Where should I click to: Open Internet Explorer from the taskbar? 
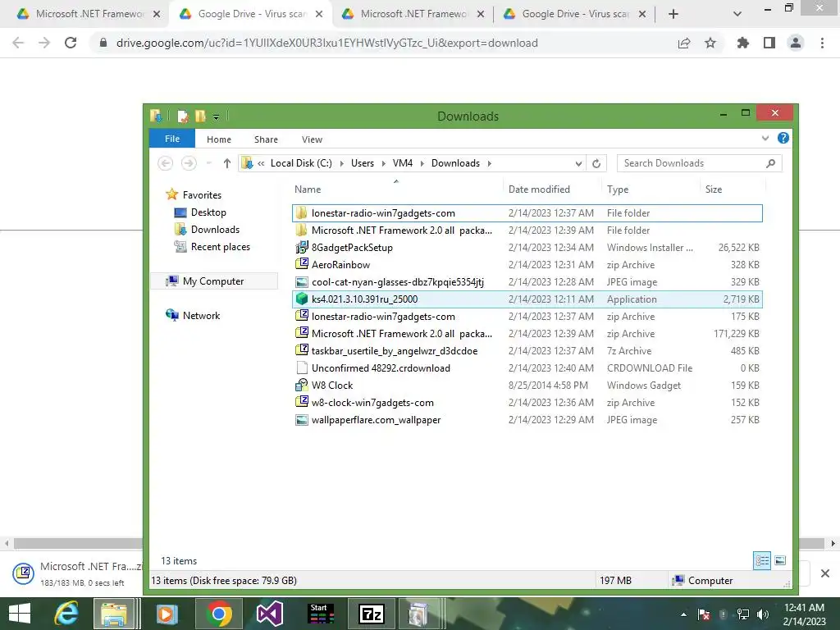pos(66,614)
